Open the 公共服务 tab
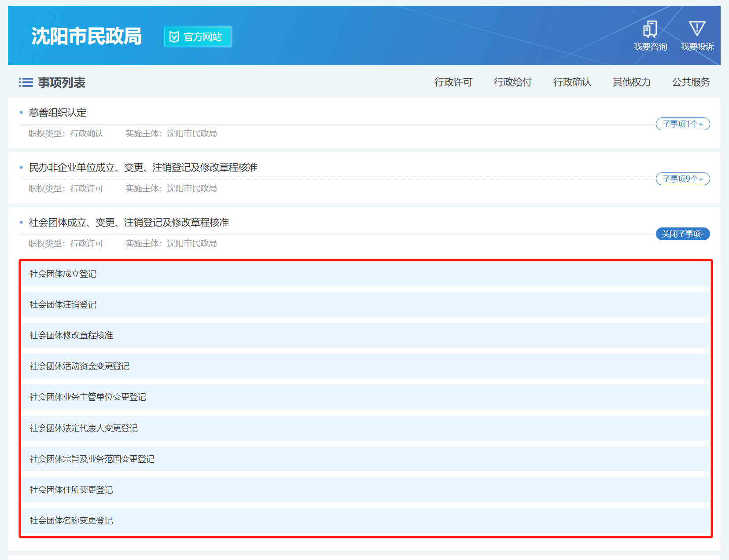The height and width of the screenshot is (560, 729). coord(691,82)
